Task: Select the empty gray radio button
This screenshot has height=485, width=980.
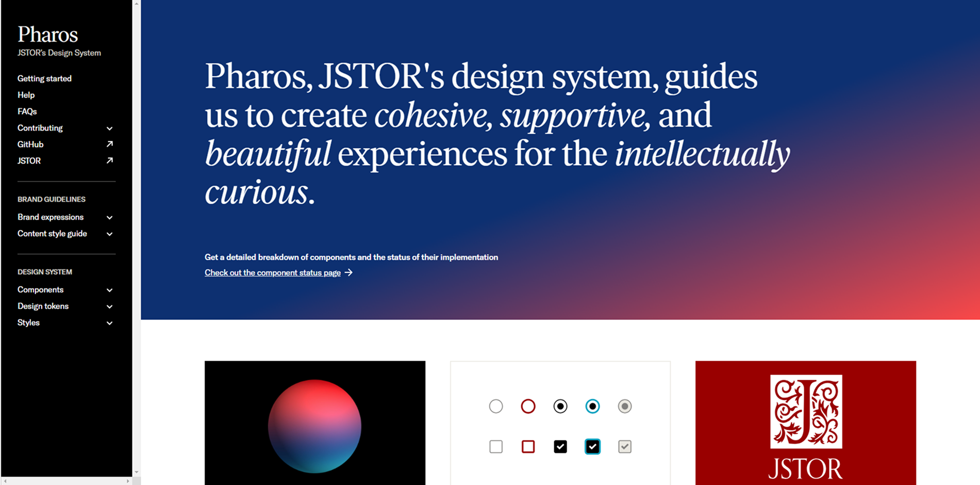Action: click(x=496, y=407)
